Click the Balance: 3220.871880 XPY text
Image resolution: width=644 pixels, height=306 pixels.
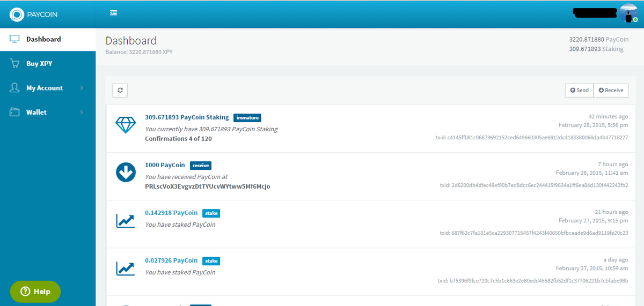click(x=139, y=52)
